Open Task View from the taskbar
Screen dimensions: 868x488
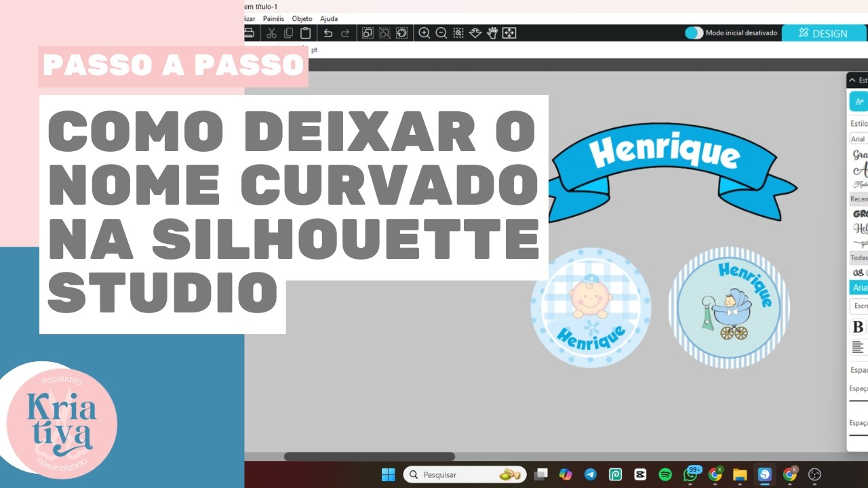tap(540, 474)
